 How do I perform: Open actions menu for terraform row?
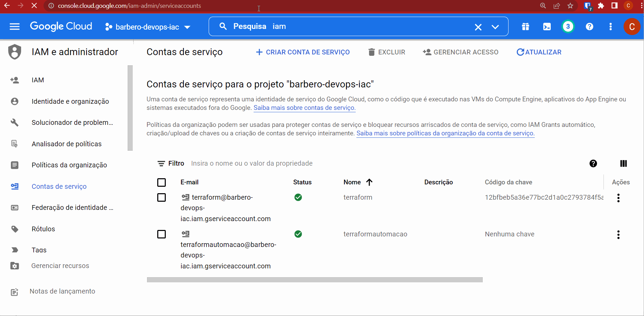tap(618, 198)
